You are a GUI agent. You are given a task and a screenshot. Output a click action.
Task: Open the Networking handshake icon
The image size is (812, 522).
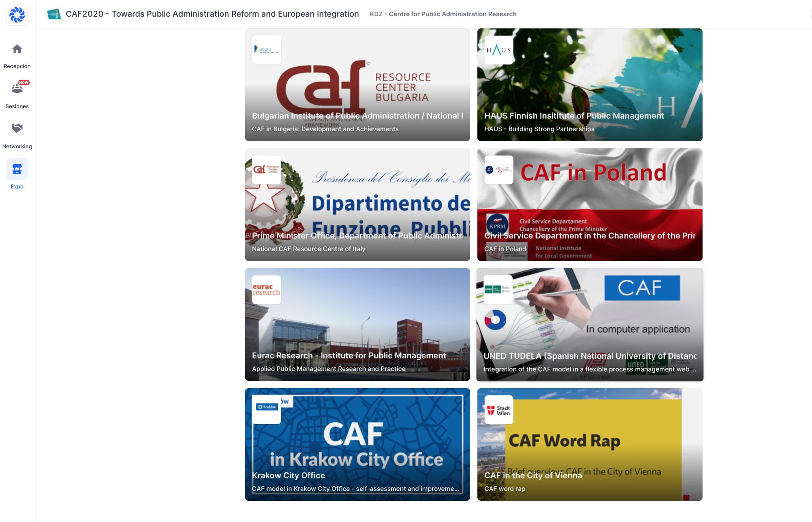(17, 128)
